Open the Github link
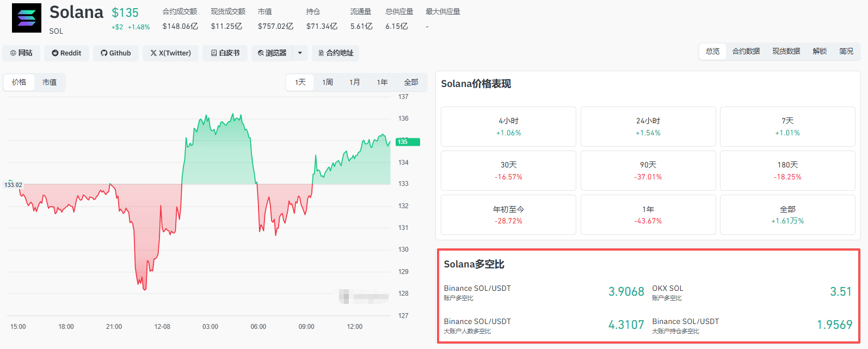 click(x=116, y=53)
